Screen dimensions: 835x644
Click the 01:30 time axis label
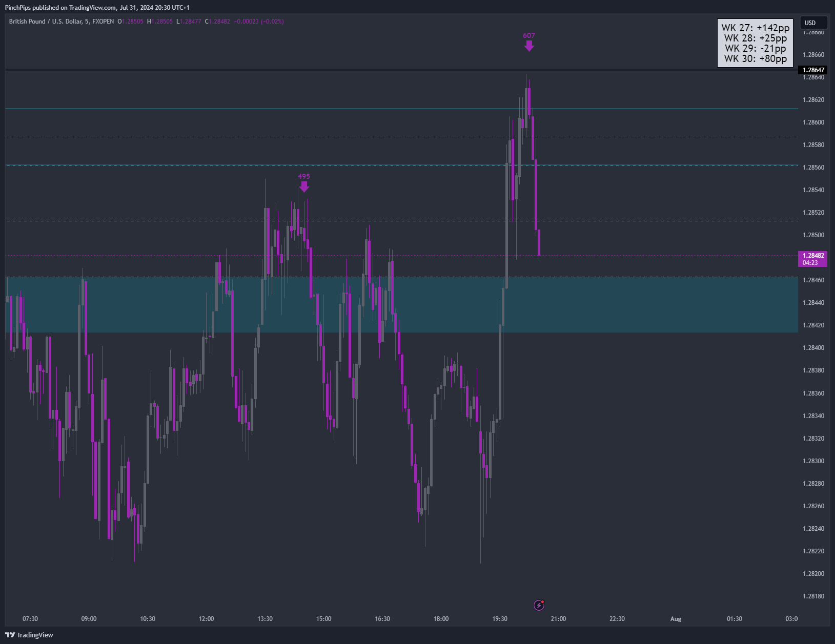tap(735, 619)
